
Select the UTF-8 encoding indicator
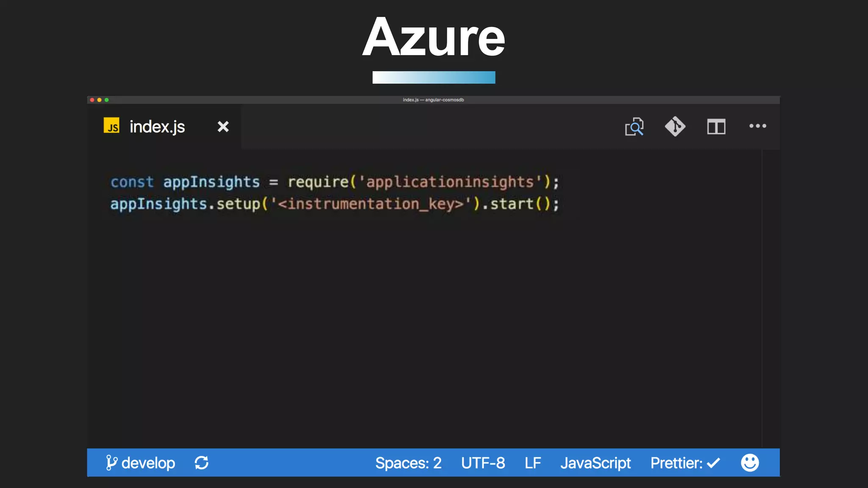click(483, 463)
